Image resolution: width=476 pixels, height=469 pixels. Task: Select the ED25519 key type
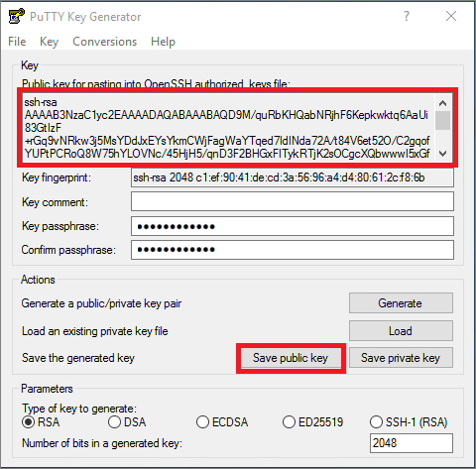pyautogui.click(x=312, y=422)
